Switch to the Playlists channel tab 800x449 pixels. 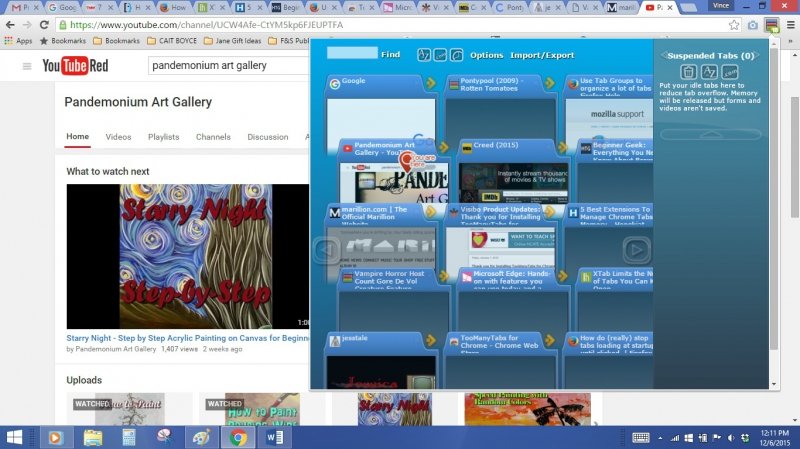pos(163,137)
